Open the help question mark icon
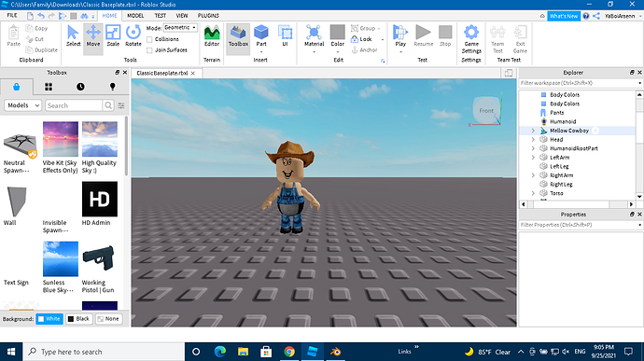 pos(586,16)
